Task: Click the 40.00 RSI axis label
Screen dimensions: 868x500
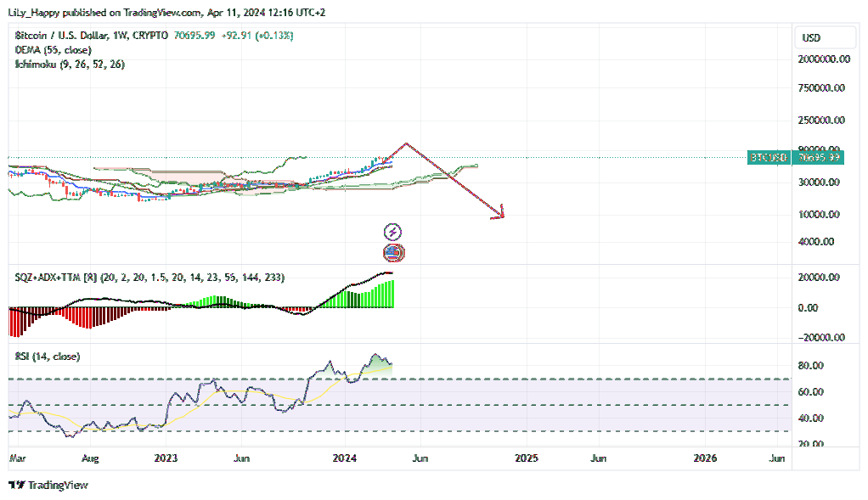Action: pos(811,419)
